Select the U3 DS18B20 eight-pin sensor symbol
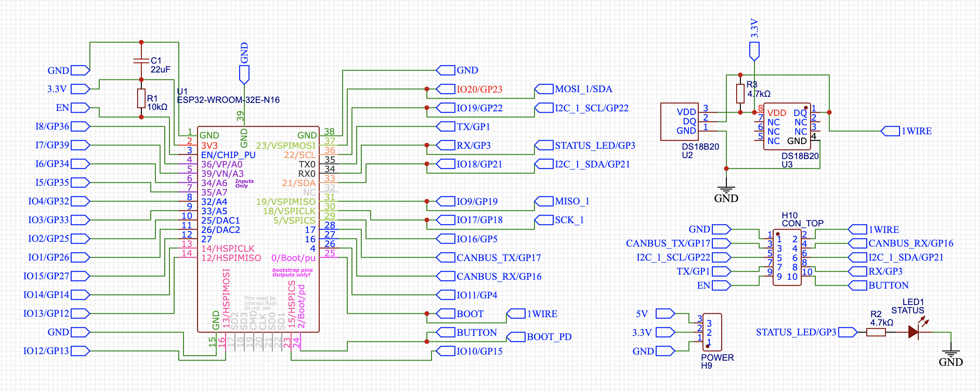 787,126
